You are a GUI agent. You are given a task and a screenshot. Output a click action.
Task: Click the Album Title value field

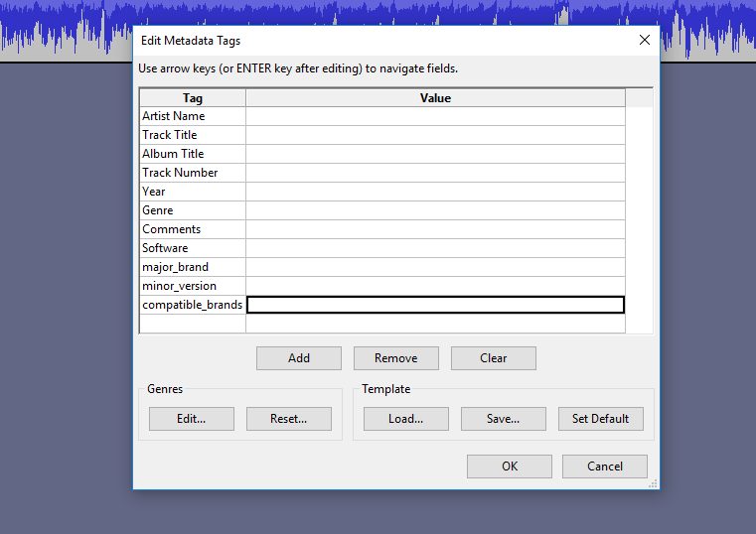[x=435, y=154]
